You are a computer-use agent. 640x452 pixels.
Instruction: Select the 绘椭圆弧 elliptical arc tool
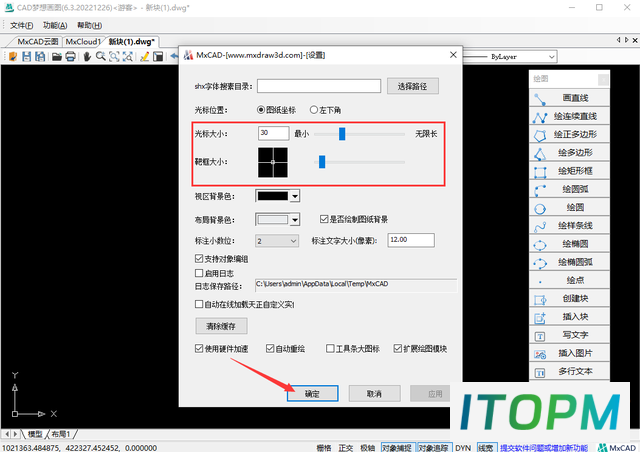[569, 262]
